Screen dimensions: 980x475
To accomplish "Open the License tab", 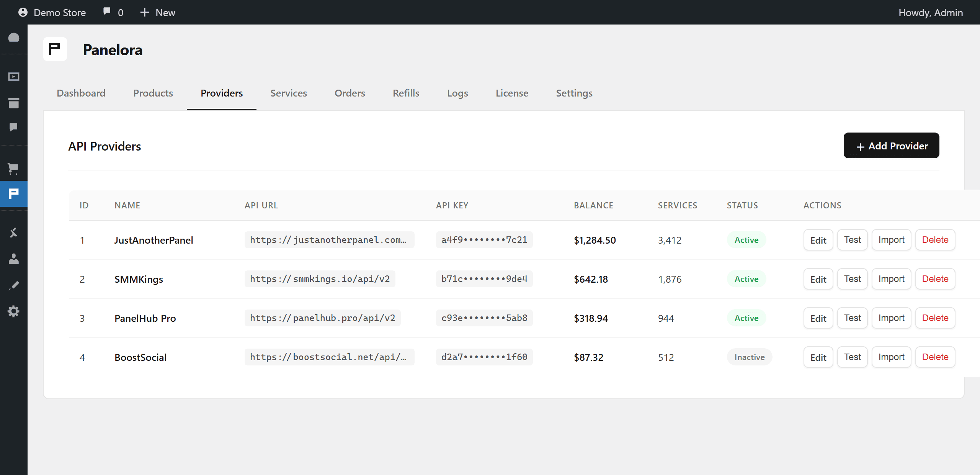I will [x=512, y=93].
